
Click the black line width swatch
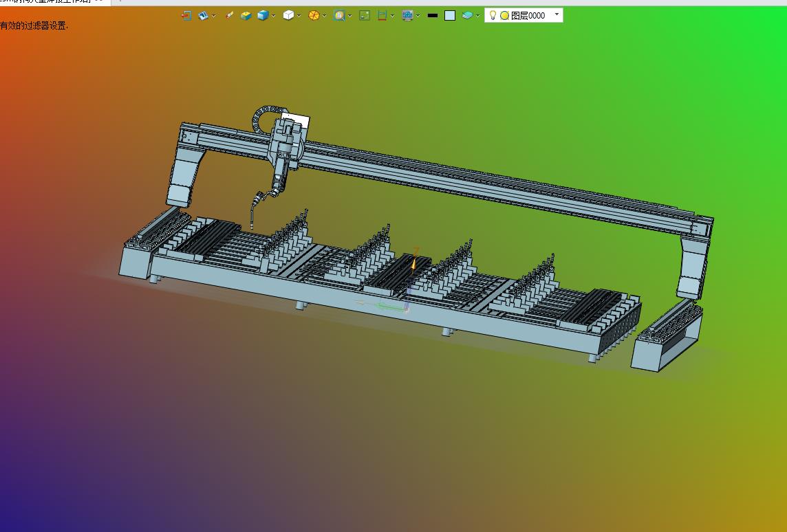coord(433,16)
